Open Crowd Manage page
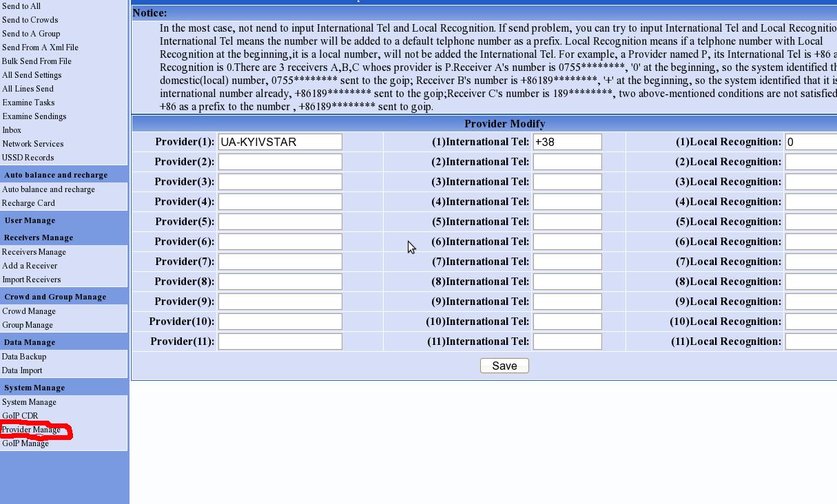Image resolution: width=837 pixels, height=504 pixels. 29,311
